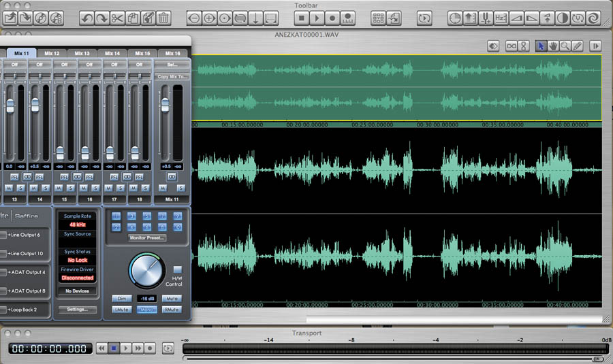Screen dimensions: 613x364
Task: Select the pencil tool above the waveform
Action: pos(577,46)
